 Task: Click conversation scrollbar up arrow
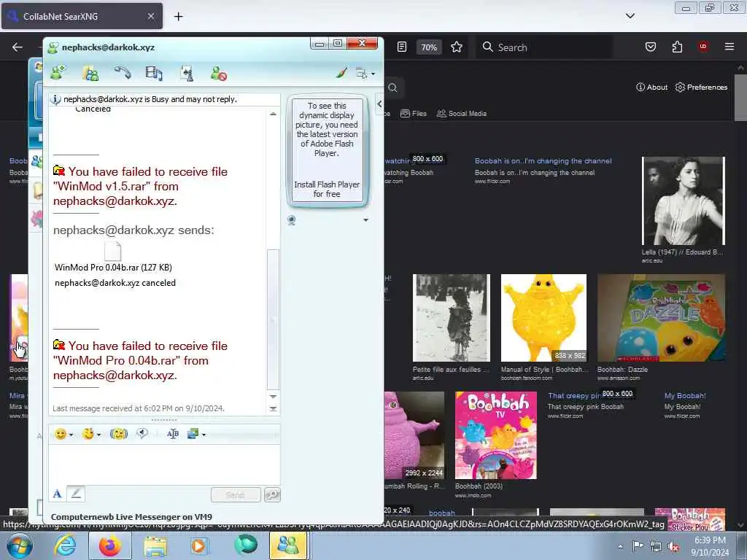tap(273, 114)
